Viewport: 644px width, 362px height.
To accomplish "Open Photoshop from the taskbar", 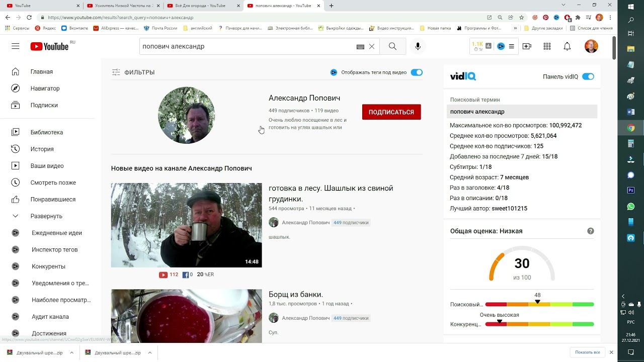I will 631,191.
